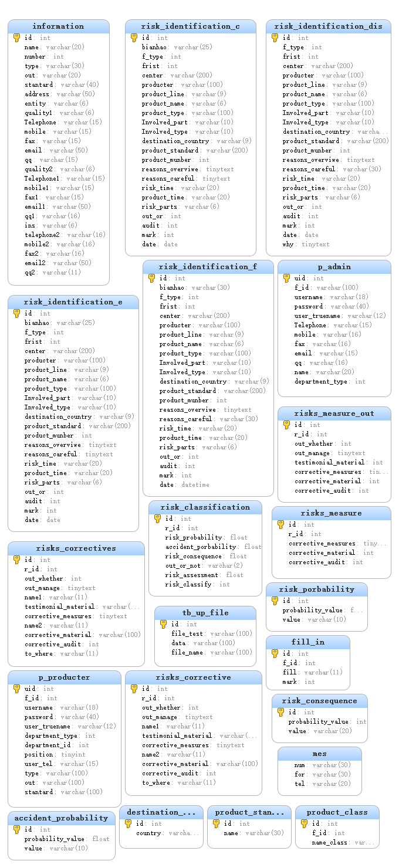Click 'risk_classify: int' in risk_classification

tap(198, 585)
